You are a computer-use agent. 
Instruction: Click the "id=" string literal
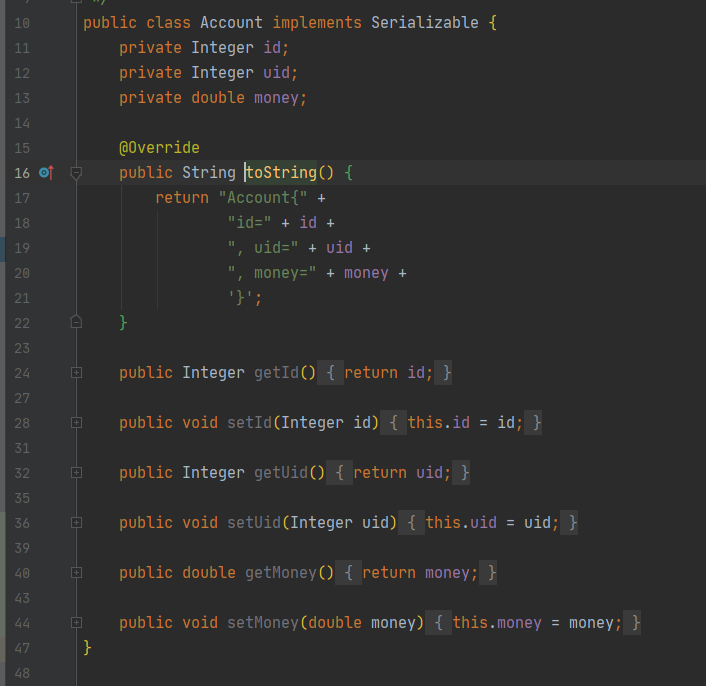point(249,222)
